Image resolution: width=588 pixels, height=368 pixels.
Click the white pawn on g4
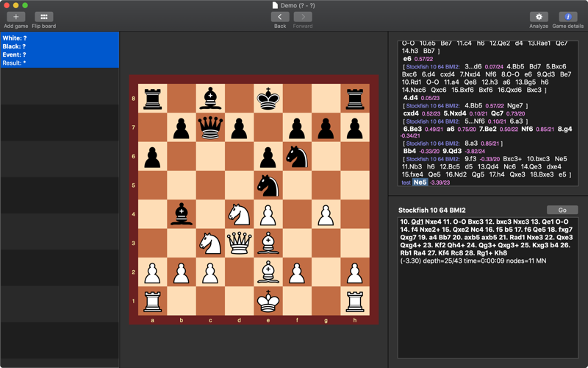(x=326, y=214)
